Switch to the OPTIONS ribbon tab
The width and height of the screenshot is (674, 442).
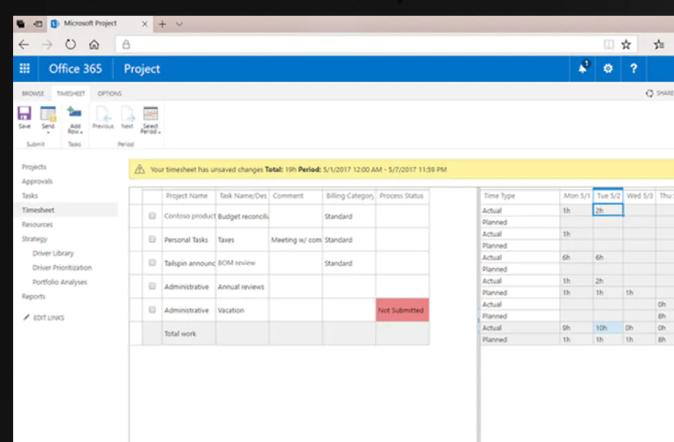110,93
